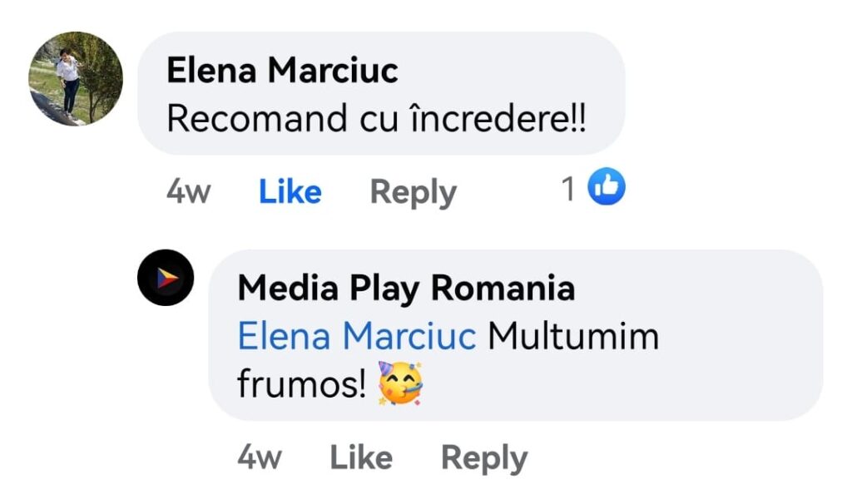Reply to Media Play Romania's comment
The width and height of the screenshot is (852, 504).
click(x=484, y=458)
